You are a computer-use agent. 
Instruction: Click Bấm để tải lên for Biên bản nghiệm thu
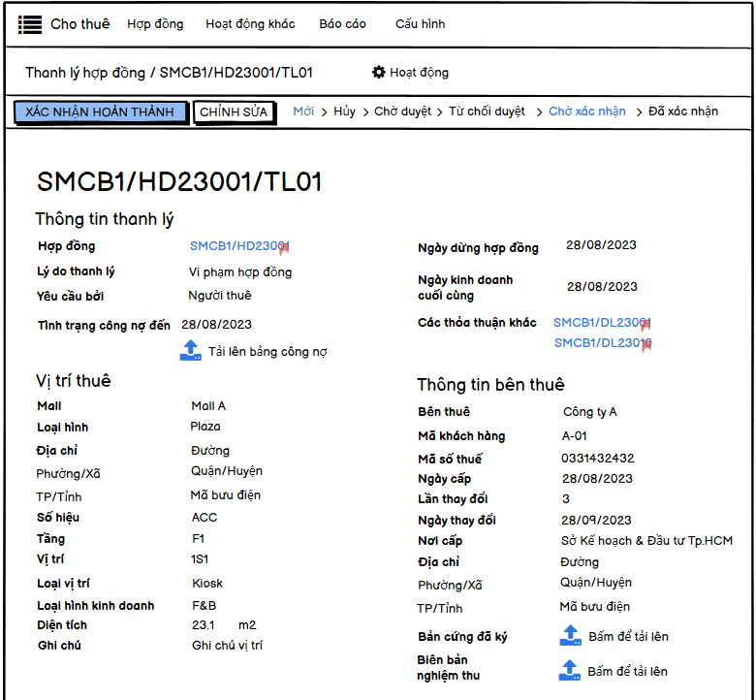[627, 671]
